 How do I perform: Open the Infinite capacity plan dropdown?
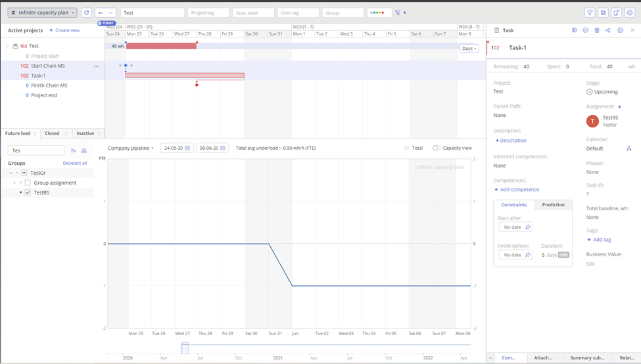click(43, 12)
